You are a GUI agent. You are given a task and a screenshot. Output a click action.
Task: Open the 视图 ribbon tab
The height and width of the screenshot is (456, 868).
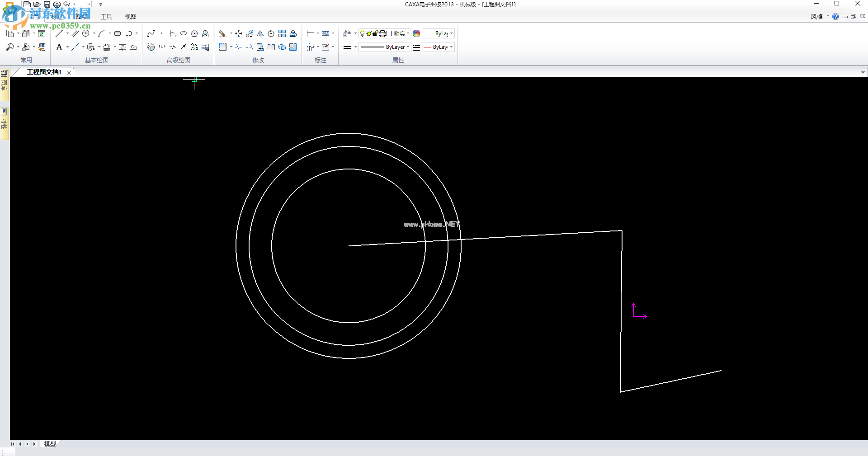click(131, 17)
